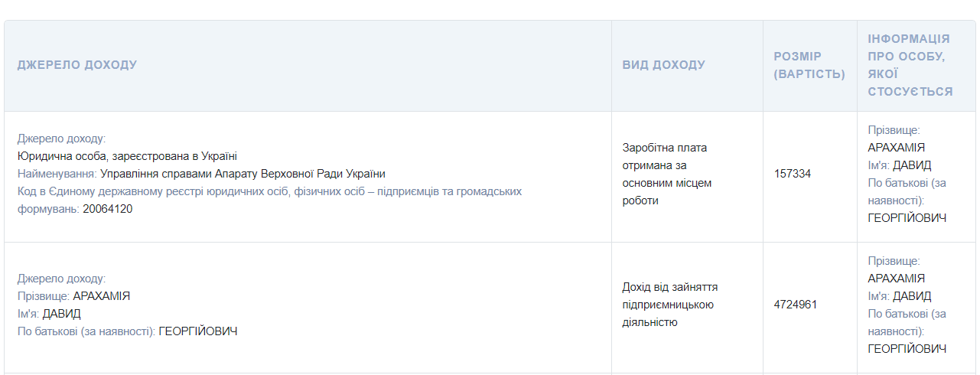Screen dimensions: 980x375
Task: Click the "Джерело доходу" column header
Action: [x=77, y=65]
